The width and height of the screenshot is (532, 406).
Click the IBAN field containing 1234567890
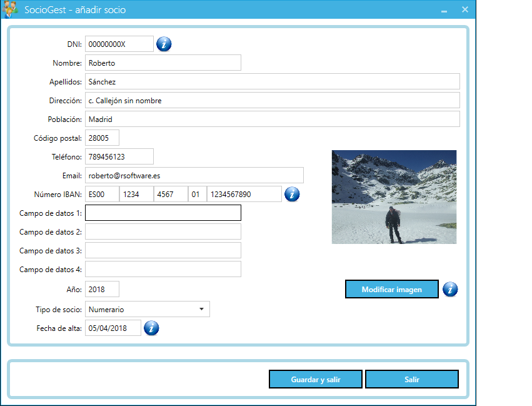pyautogui.click(x=244, y=194)
